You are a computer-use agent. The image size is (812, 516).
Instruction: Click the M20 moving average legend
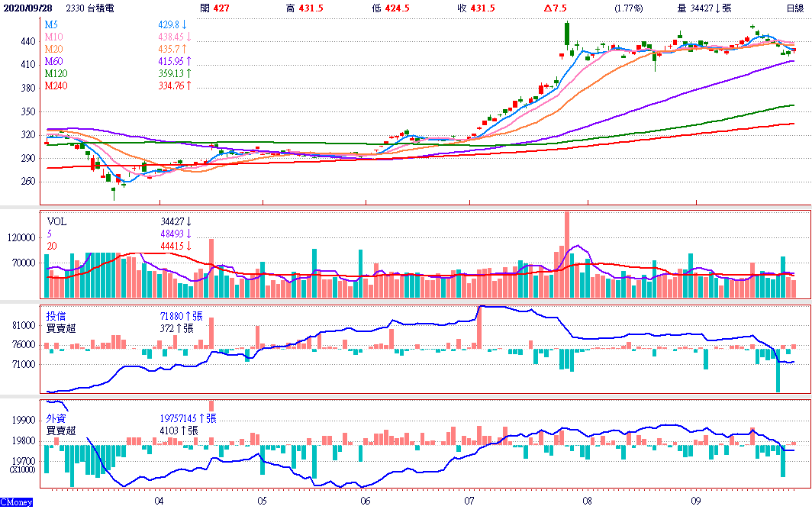(53, 49)
